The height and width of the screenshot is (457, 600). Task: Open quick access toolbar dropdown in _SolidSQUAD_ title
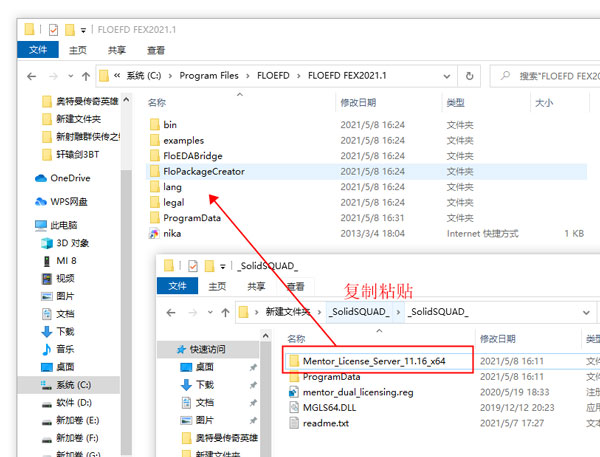pos(223,266)
